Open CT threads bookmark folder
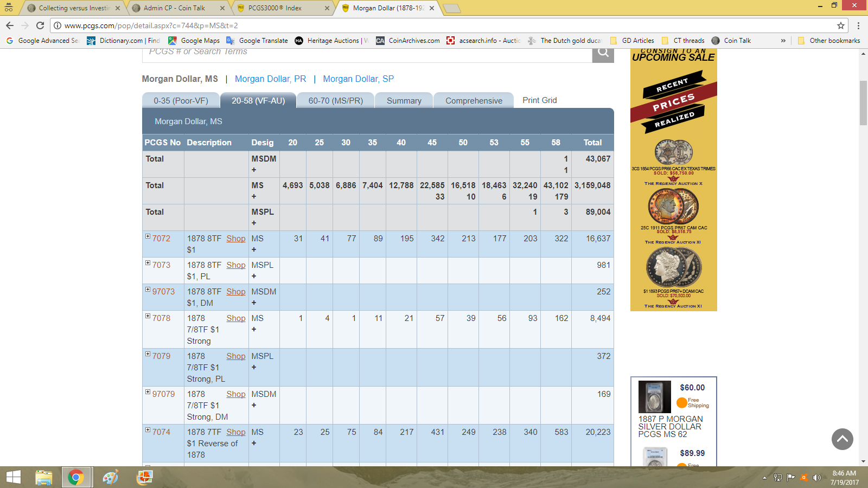The height and width of the screenshot is (488, 868). 683,41
